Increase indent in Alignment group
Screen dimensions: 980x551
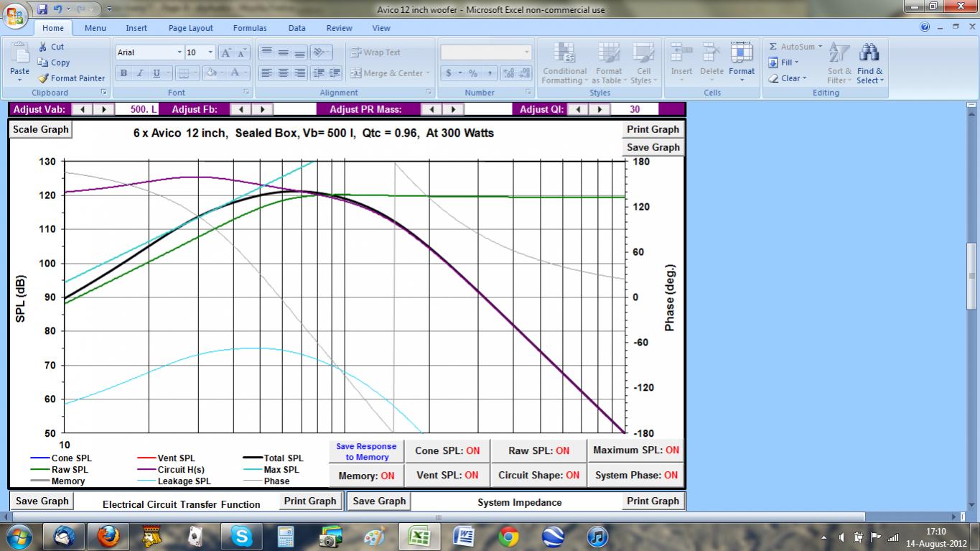(x=335, y=73)
